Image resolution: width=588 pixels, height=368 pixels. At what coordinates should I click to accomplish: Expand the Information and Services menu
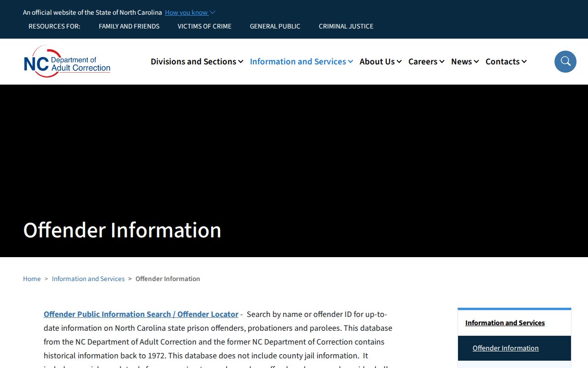tap(301, 62)
